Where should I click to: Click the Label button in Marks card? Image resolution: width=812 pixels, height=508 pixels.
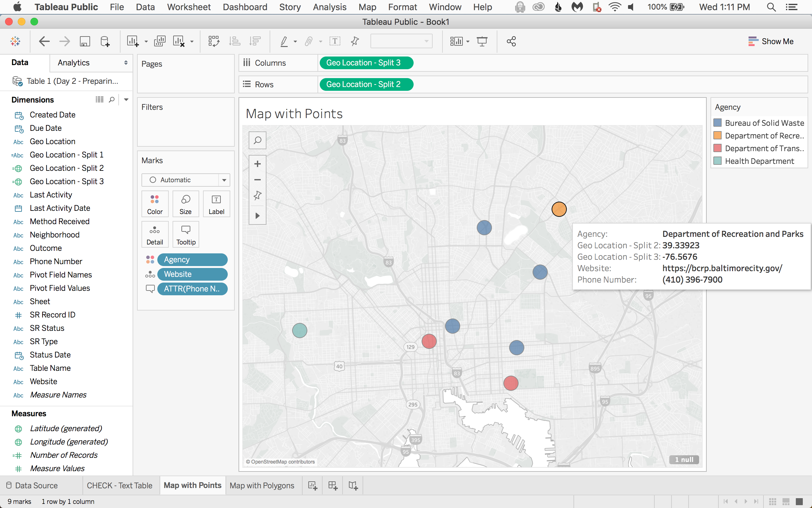click(x=216, y=204)
